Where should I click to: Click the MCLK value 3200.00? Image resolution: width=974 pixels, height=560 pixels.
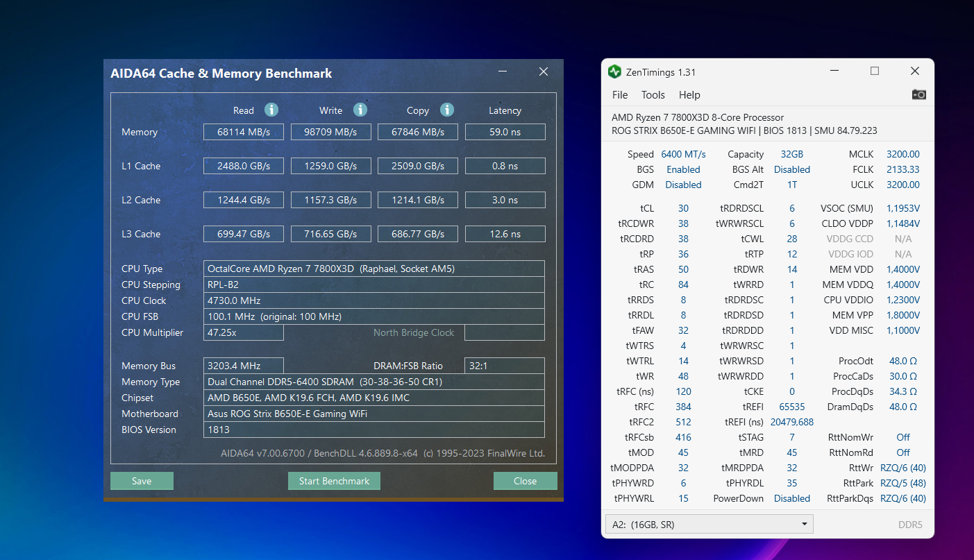tap(902, 154)
